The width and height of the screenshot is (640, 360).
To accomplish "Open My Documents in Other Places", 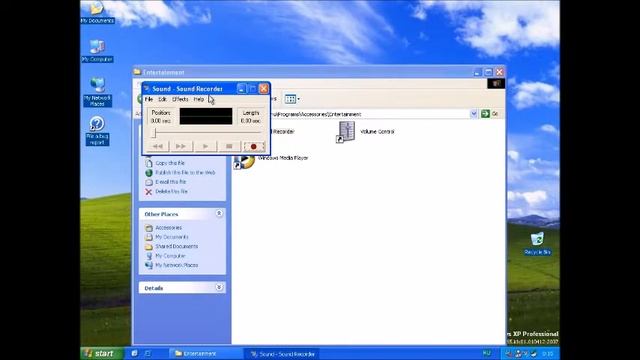I will tap(167, 237).
